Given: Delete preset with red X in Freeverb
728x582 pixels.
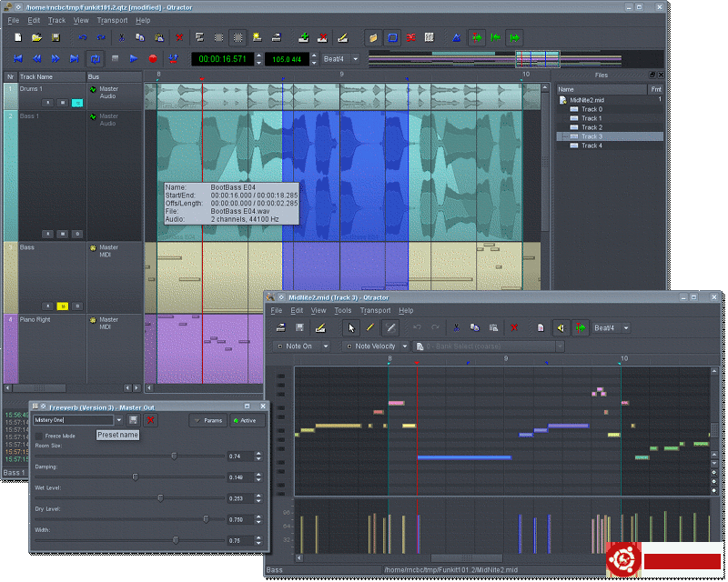Looking at the screenshot, I should (151, 420).
